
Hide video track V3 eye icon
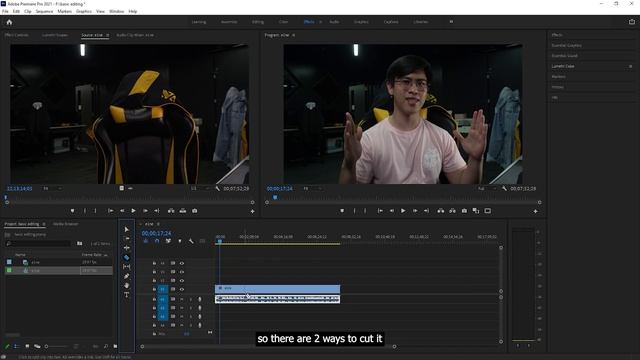point(182,272)
